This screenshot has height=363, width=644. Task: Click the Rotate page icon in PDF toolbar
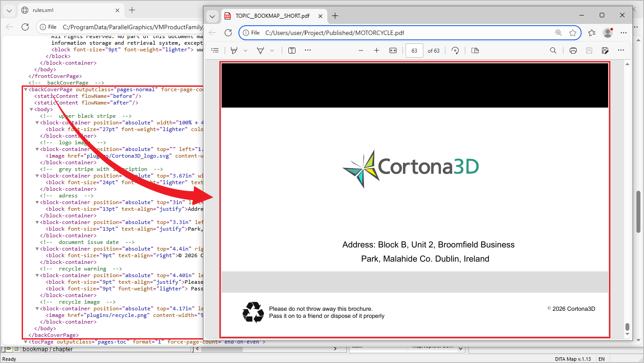(455, 50)
